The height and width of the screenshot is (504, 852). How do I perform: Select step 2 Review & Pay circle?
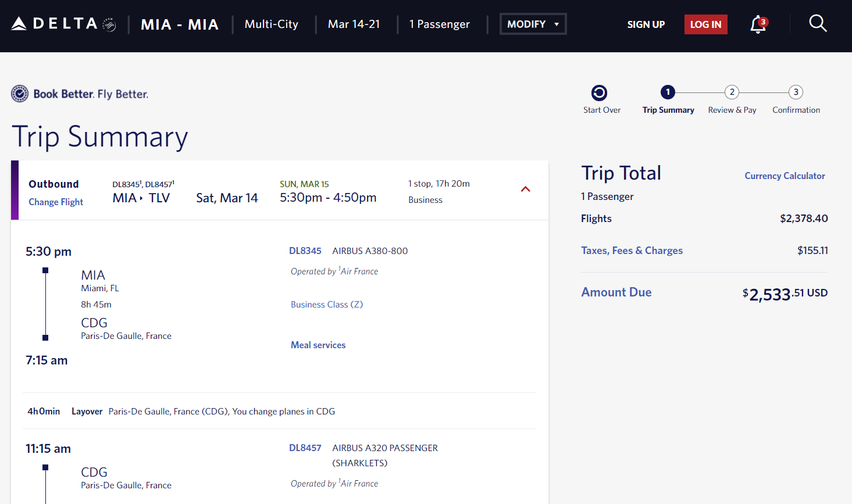[732, 92]
